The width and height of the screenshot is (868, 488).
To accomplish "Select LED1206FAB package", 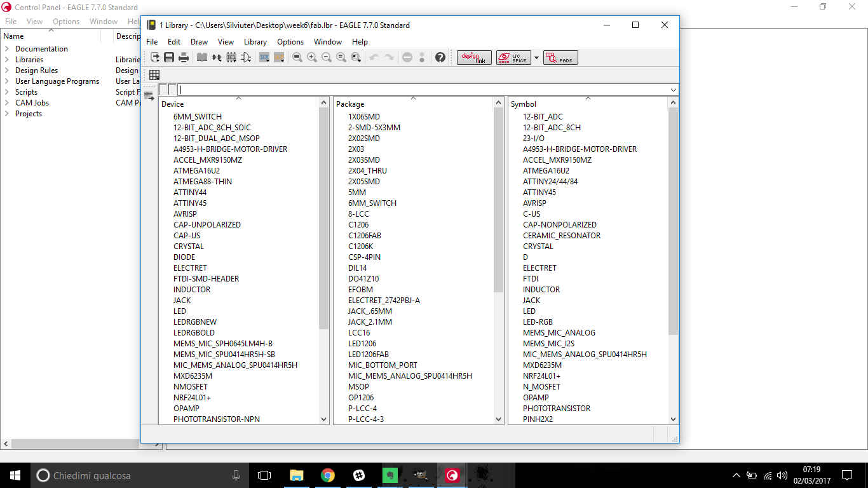I will click(x=369, y=355).
